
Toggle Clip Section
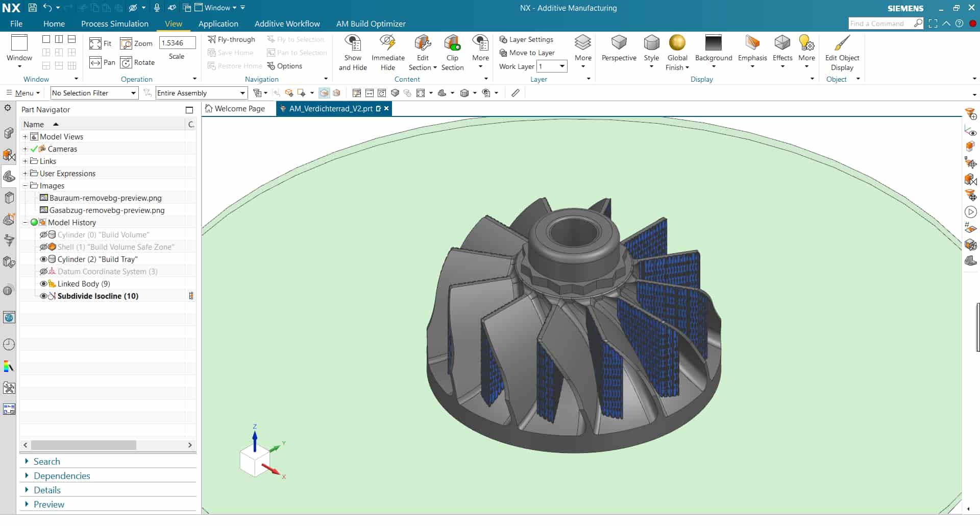[x=452, y=53]
